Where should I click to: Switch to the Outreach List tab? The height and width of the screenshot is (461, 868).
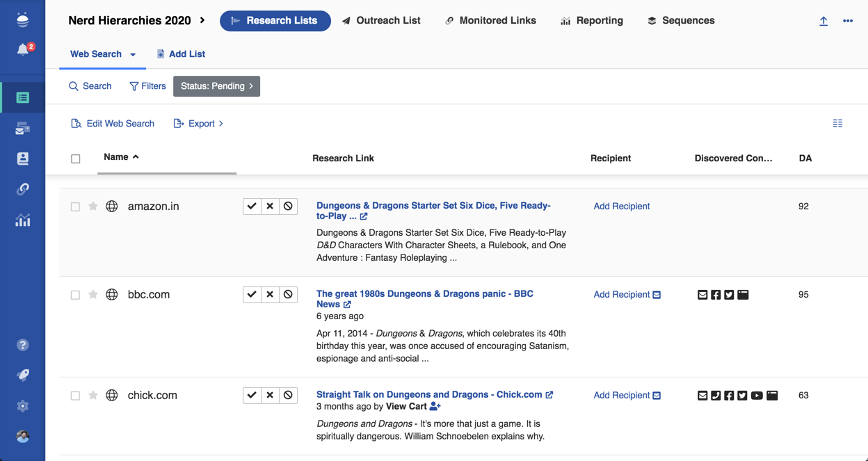[x=381, y=21]
